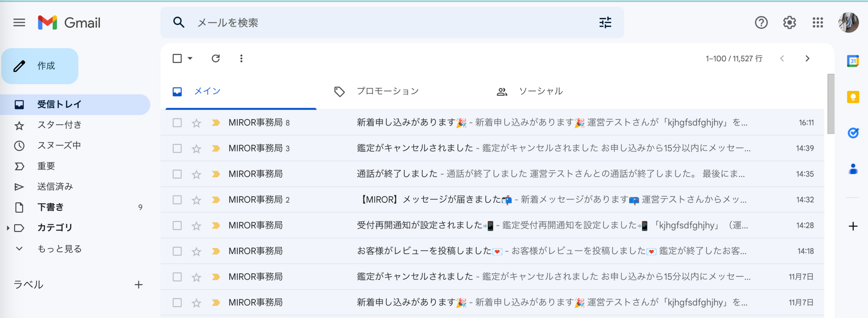
Task: Click the get add-ons plus icon
Action: coord(853,226)
